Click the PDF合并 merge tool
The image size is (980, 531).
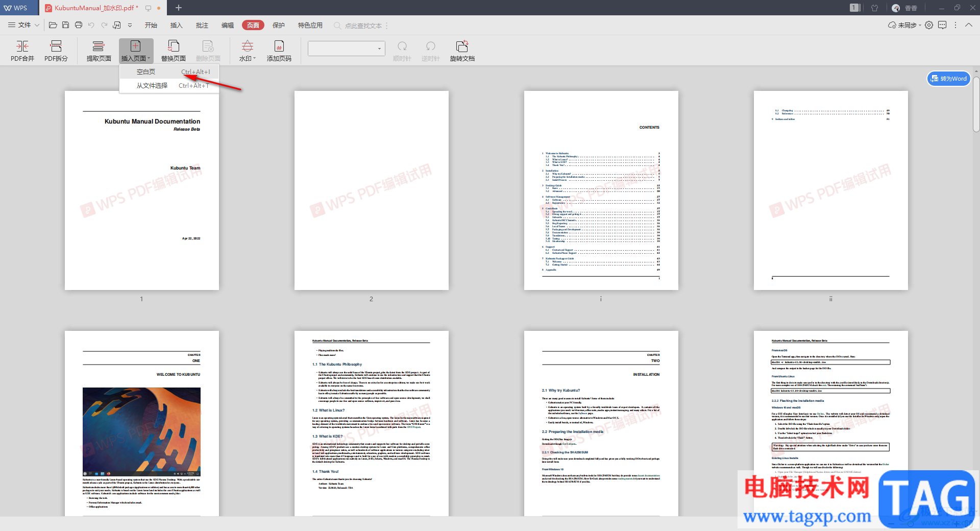click(x=22, y=51)
